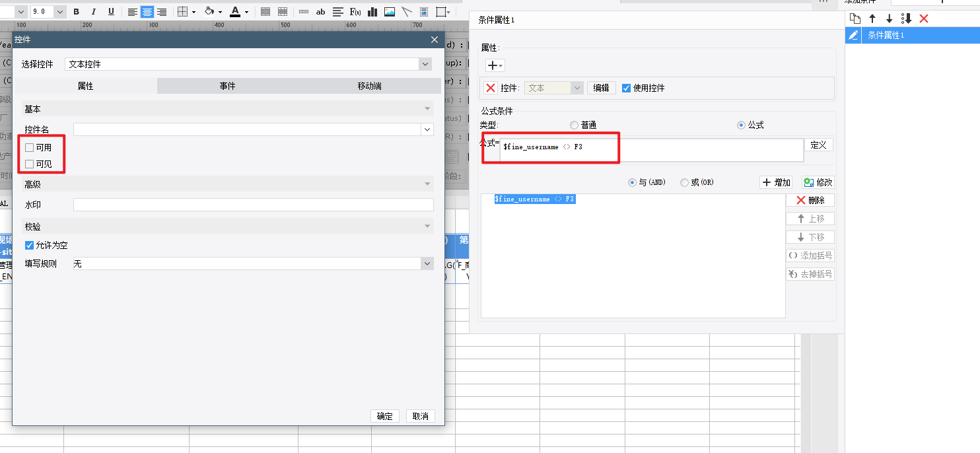Open the border style dropdown arrow
Screen dimensions: 980x453
tap(193, 12)
